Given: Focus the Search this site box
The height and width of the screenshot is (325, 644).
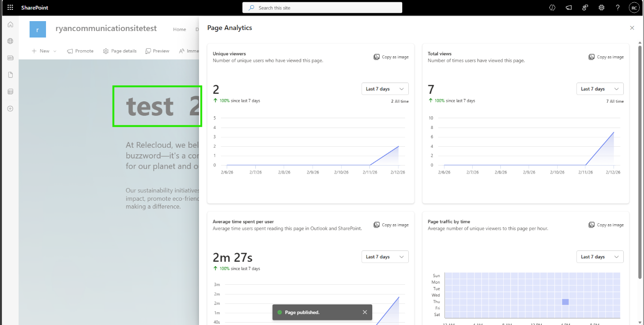Looking at the screenshot, I should point(322,8).
